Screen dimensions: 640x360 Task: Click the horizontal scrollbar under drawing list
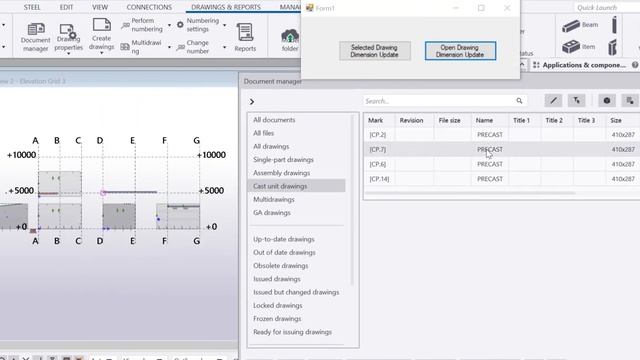point(469,193)
